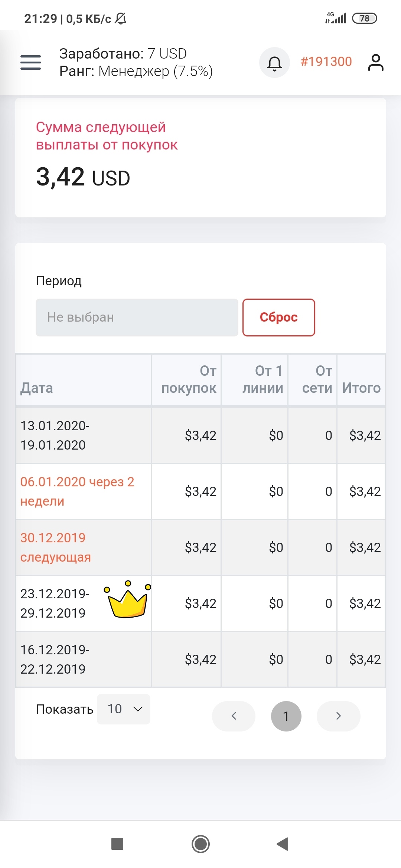
Task: Go to the previous page arrow
Action: [234, 716]
